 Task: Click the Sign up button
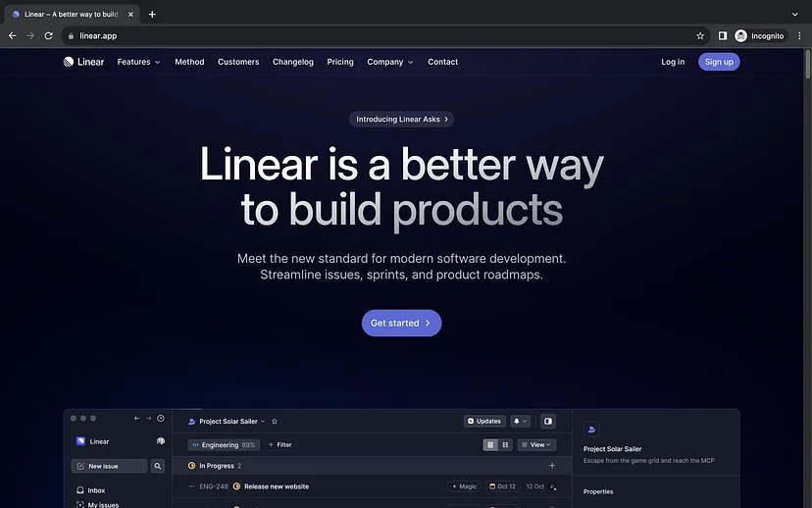(719, 62)
